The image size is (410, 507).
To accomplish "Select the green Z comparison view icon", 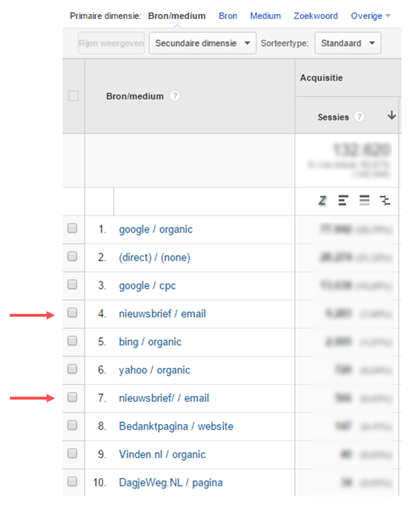I will (322, 200).
